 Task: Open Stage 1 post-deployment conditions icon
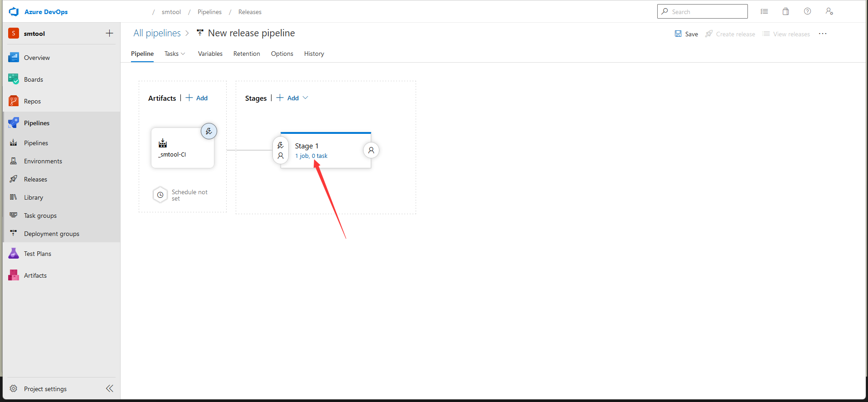(x=371, y=150)
